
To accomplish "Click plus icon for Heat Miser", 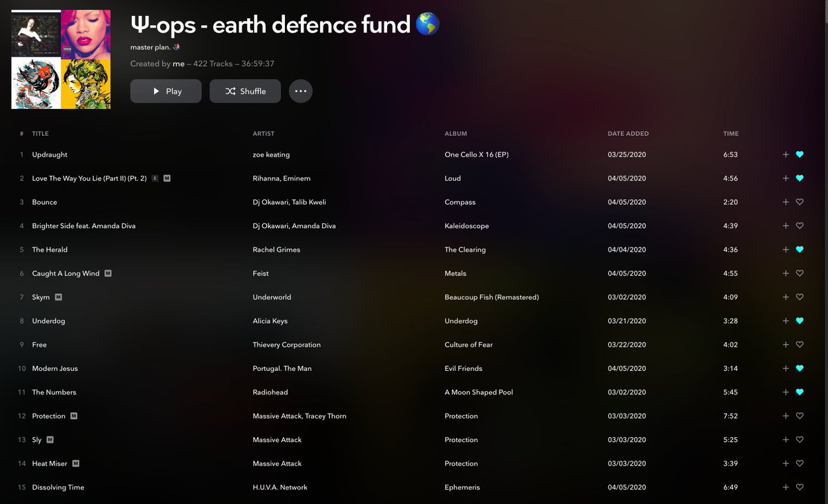I will [786, 463].
